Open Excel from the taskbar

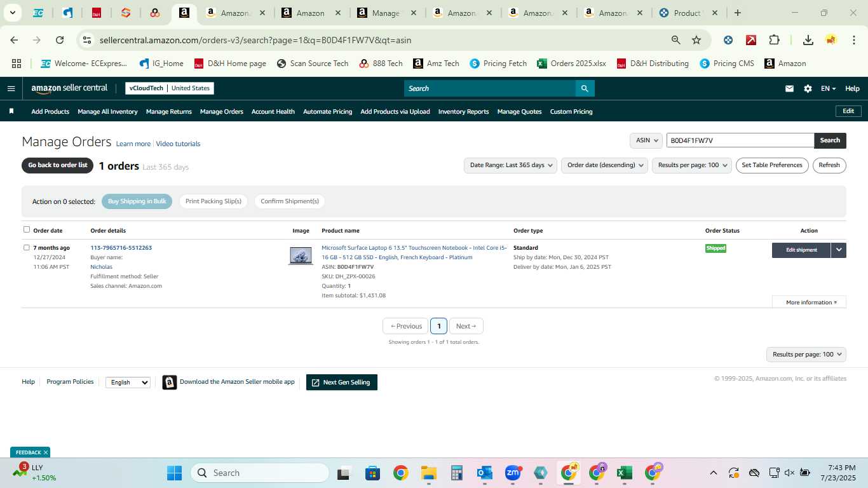[625, 473]
